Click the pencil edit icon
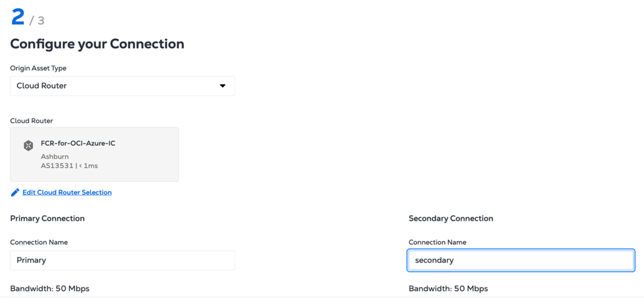Viewport: 644px width, 298px height. (x=15, y=192)
